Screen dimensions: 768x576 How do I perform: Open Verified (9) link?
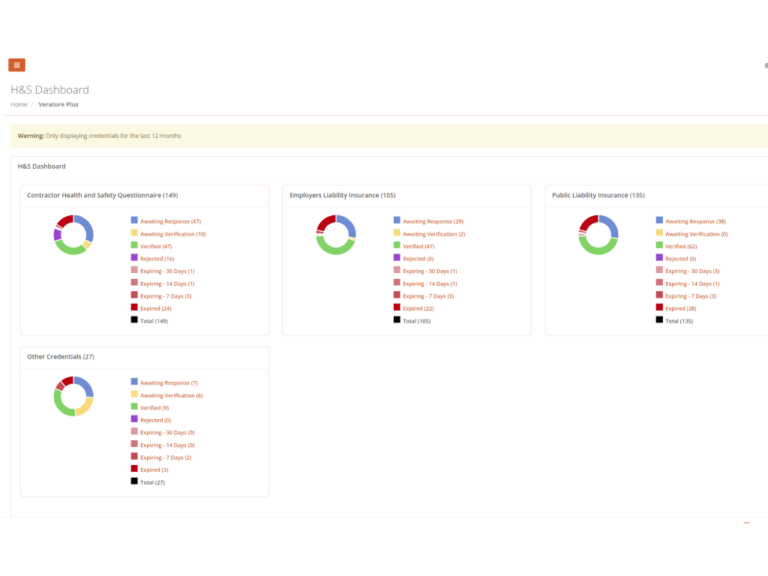click(154, 408)
